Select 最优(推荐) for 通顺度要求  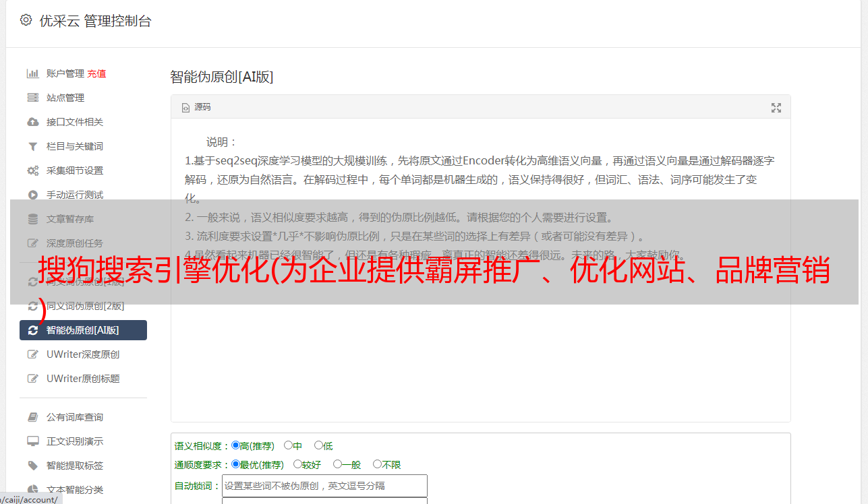pos(235,464)
